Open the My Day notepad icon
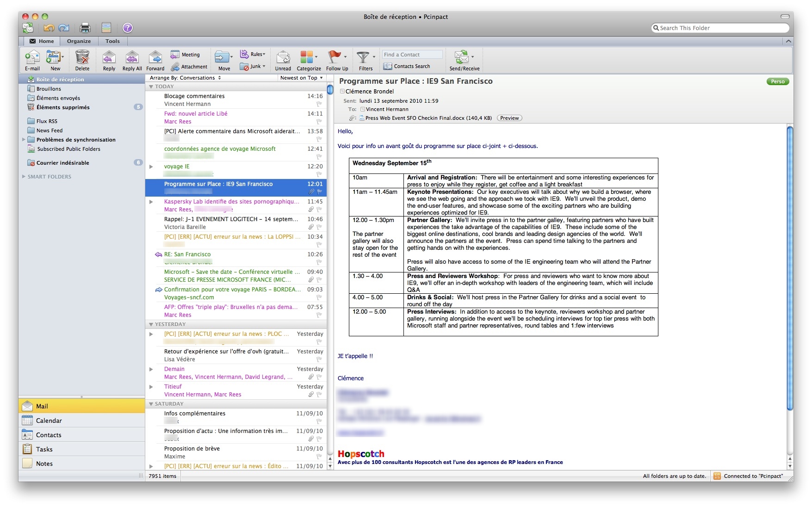Screen dimensions: 812x507 click(x=106, y=28)
